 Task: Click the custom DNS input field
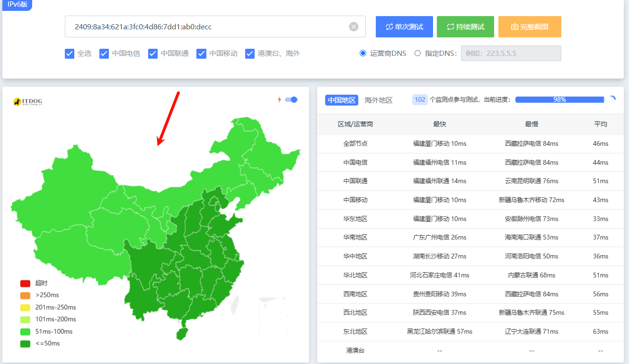tap(511, 53)
